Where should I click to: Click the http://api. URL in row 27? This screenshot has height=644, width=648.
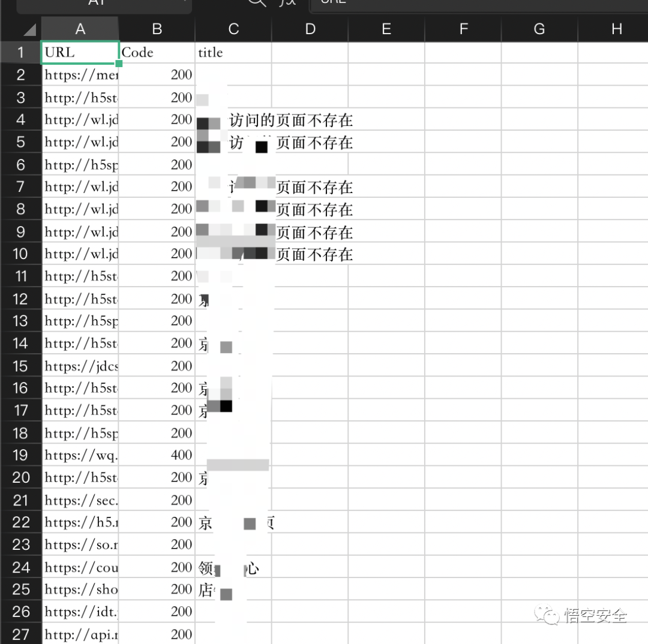80,634
